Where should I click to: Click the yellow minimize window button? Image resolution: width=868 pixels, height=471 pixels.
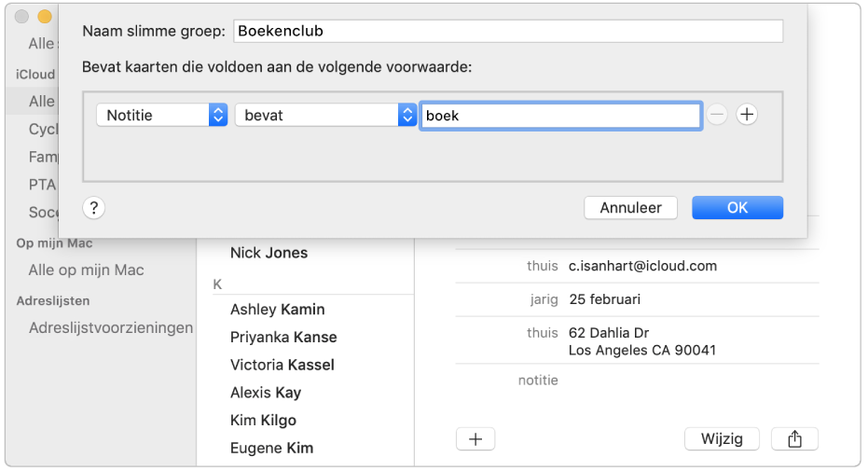(45, 17)
